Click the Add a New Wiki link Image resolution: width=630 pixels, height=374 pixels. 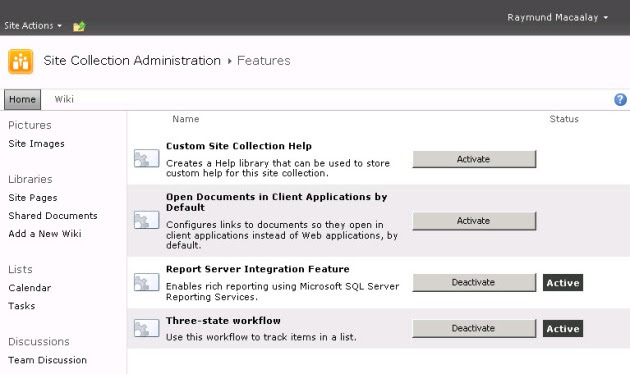click(45, 234)
